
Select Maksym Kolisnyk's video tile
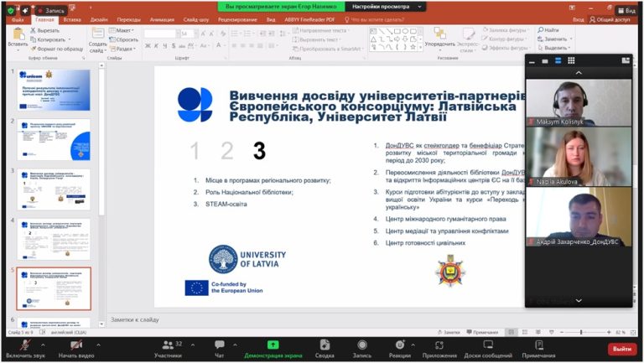click(x=579, y=102)
